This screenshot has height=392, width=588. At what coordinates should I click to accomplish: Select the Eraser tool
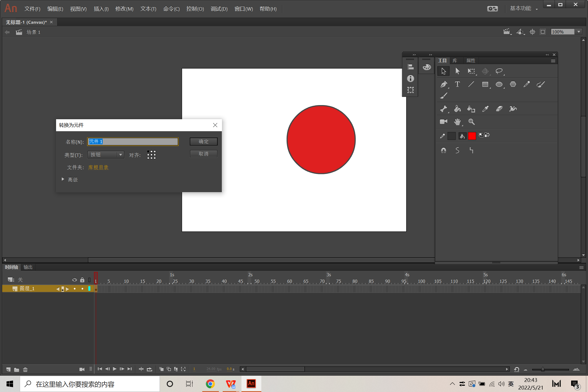499,109
